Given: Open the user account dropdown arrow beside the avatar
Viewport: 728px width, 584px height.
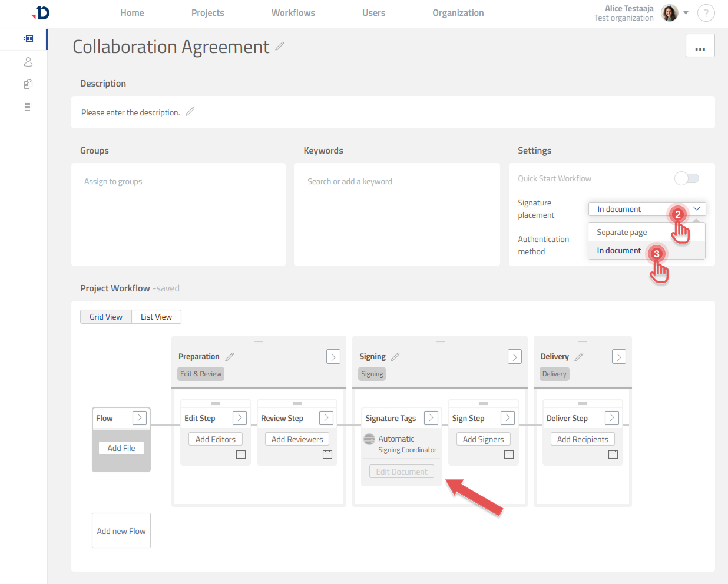Looking at the screenshot, I should coord(686,12).
